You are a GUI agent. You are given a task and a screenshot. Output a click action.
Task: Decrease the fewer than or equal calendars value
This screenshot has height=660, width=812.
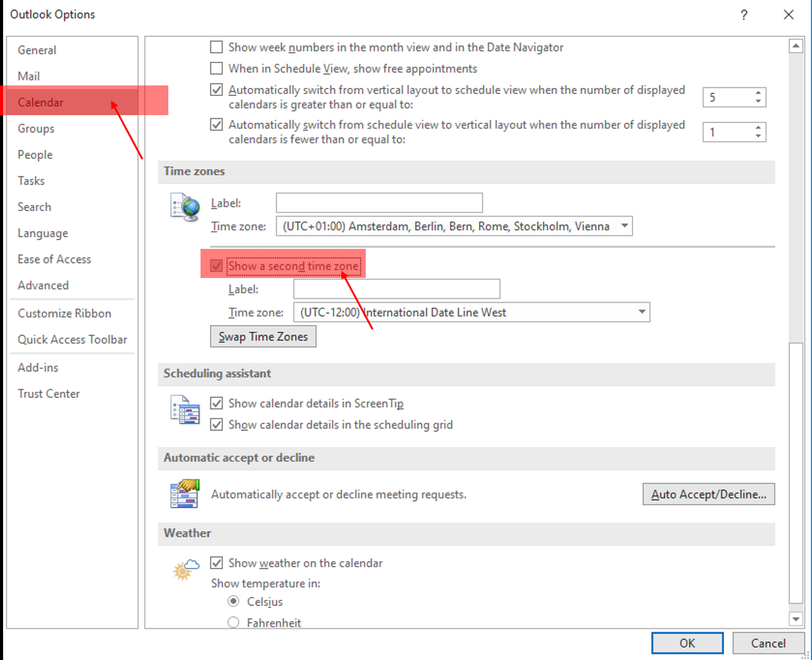[758, 136]
